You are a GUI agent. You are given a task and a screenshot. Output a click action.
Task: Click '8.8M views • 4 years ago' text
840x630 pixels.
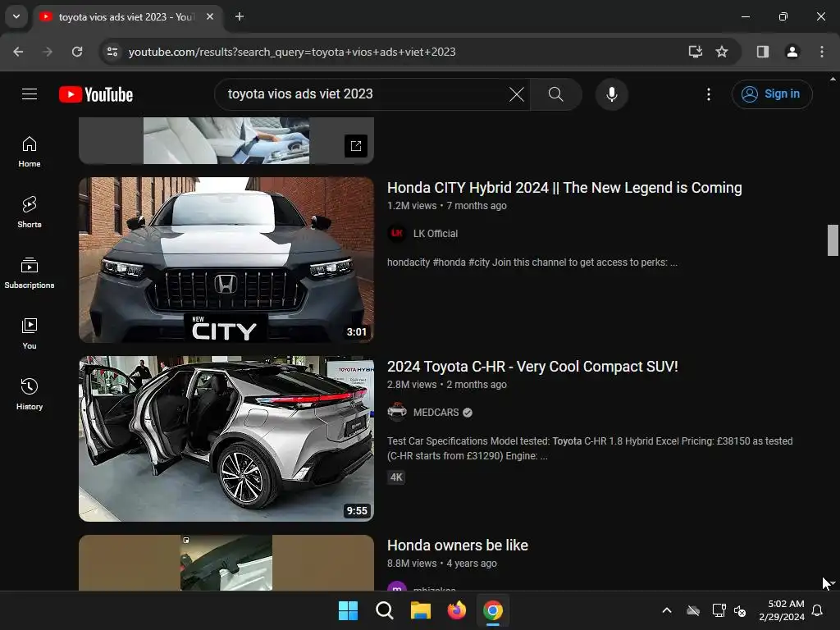(x=442, y=564)
